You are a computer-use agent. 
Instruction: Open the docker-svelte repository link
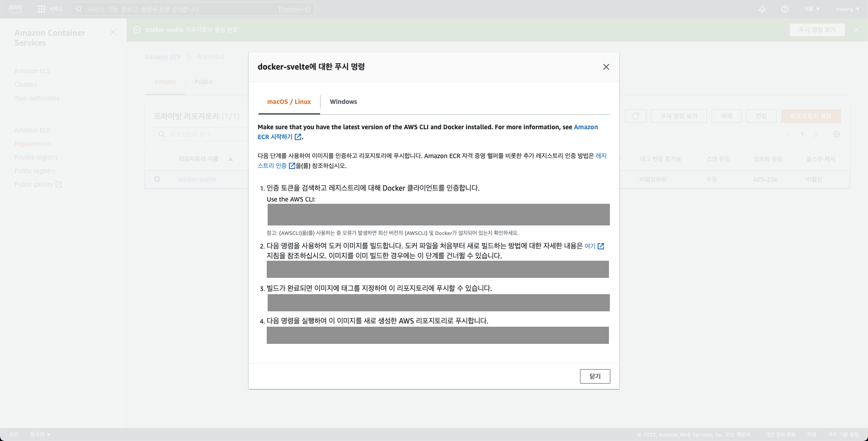click(197, 179)
